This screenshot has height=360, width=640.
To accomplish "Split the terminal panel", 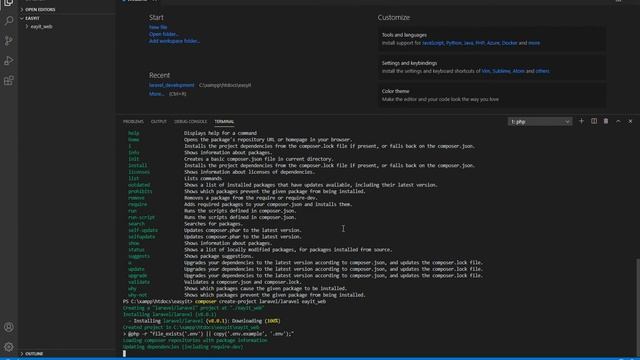I will [594, 121].
